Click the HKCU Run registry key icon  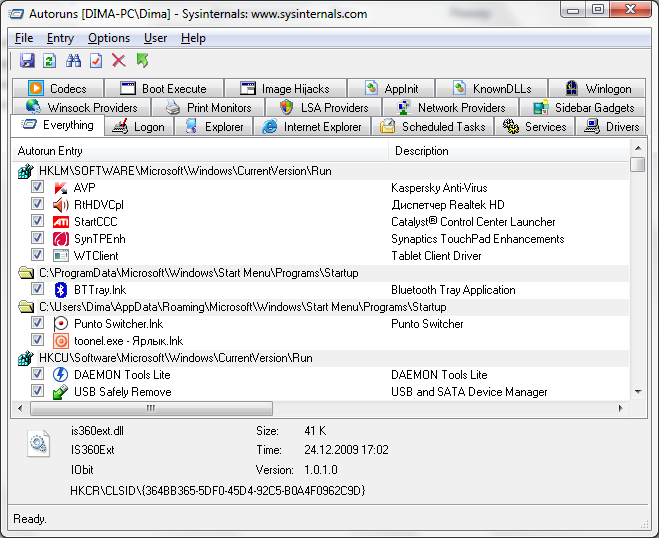(x=26, y=358)
